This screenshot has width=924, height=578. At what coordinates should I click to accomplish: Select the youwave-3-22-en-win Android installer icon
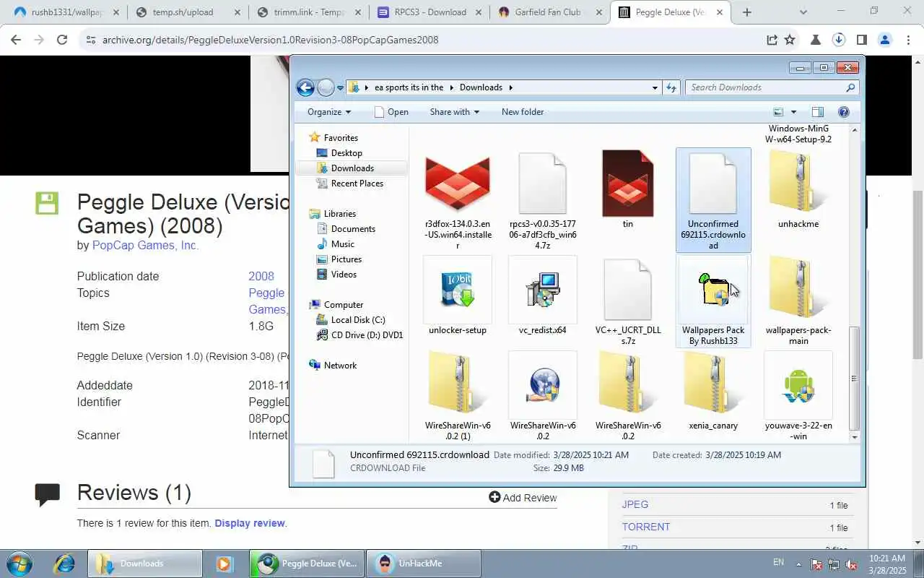798,385
